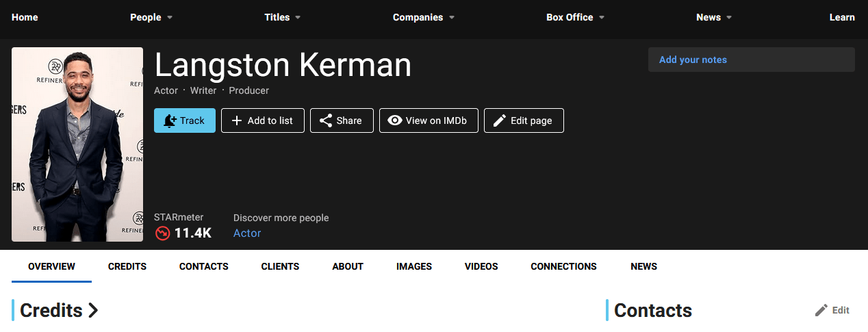Follow the Actor discover link
The height and width of the screenshot is (332, 868).
pyautogui.click(x=247, y=233)
